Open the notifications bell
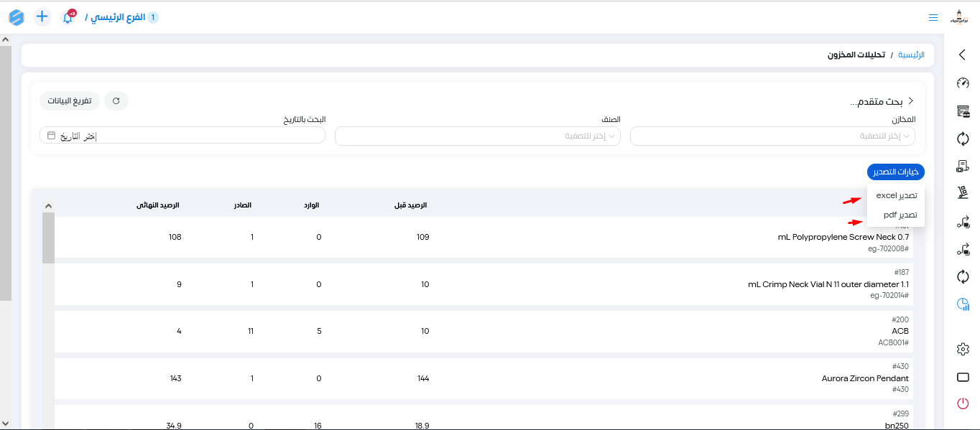This screenshot has height=430, width=980. click(x=68, y=17)
